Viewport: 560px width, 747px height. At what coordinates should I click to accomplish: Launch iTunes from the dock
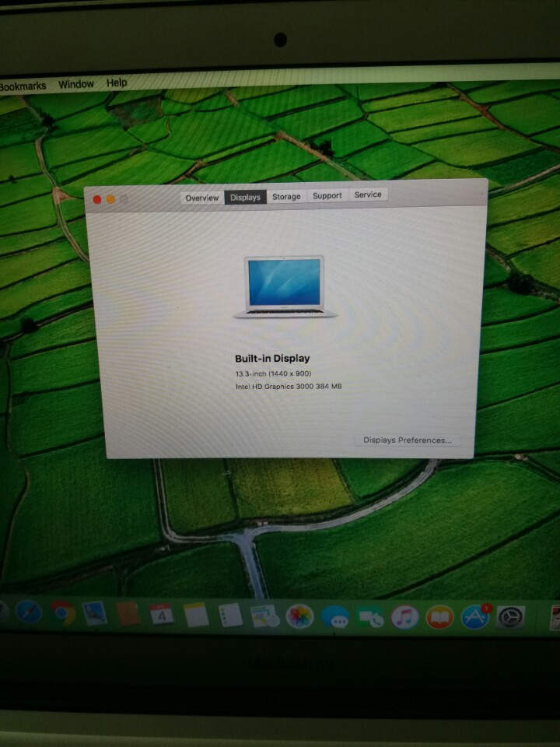pos(404,618)
